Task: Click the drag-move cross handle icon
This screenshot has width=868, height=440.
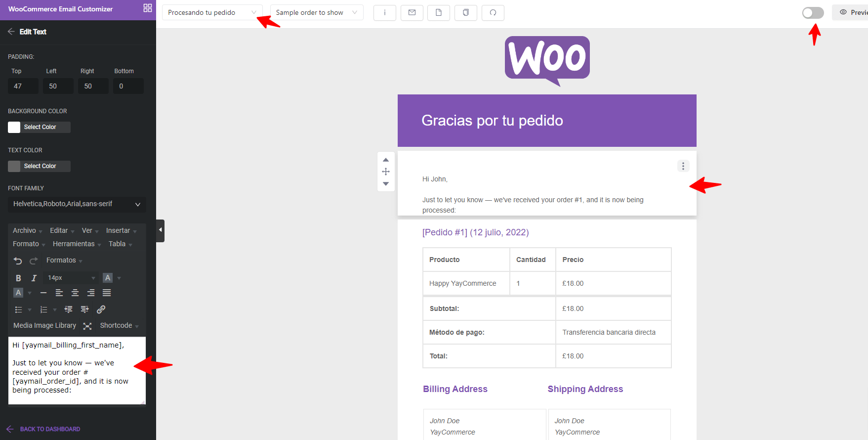Action: coord(386,172)
